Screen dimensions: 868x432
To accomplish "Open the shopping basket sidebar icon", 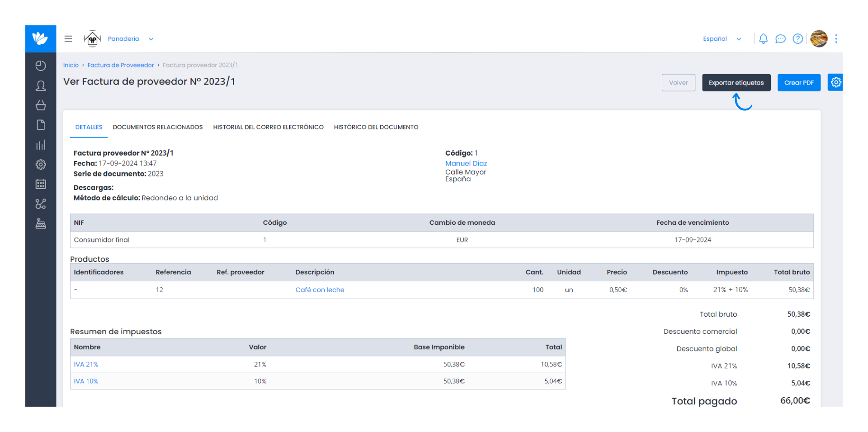I will pyautogui.click(x=41, y=105).
